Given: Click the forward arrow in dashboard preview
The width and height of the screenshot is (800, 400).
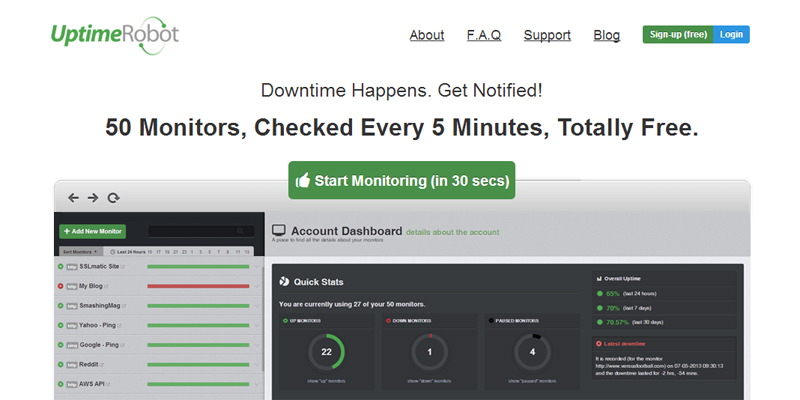Looking at the screenshot, I should tap(93, 198).
